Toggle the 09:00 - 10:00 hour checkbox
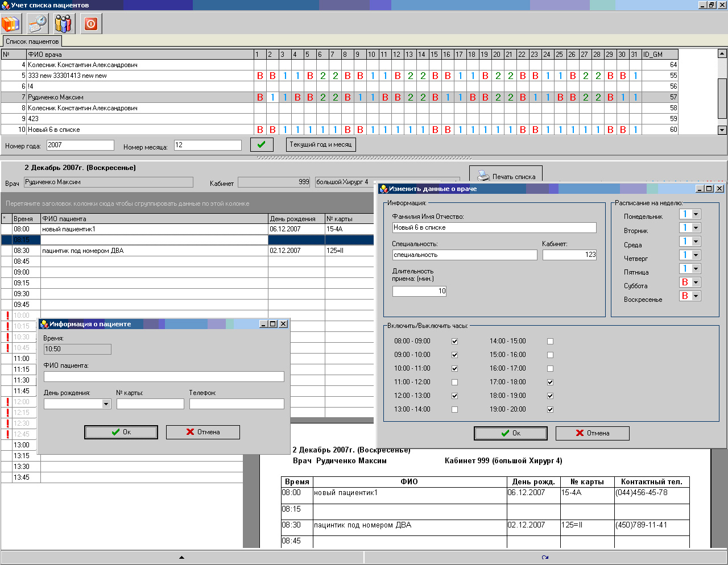Screen dimensions: 728x565 click(x=454, y=355)
